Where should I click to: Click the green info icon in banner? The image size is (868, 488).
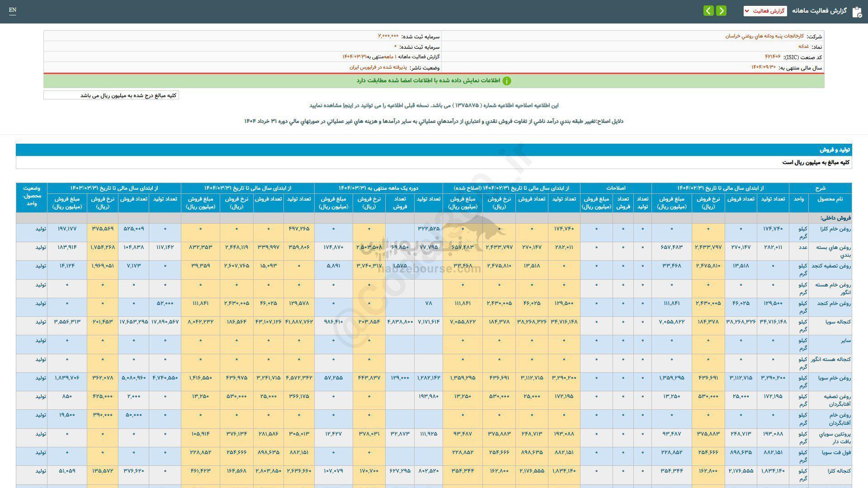(507, 81)
